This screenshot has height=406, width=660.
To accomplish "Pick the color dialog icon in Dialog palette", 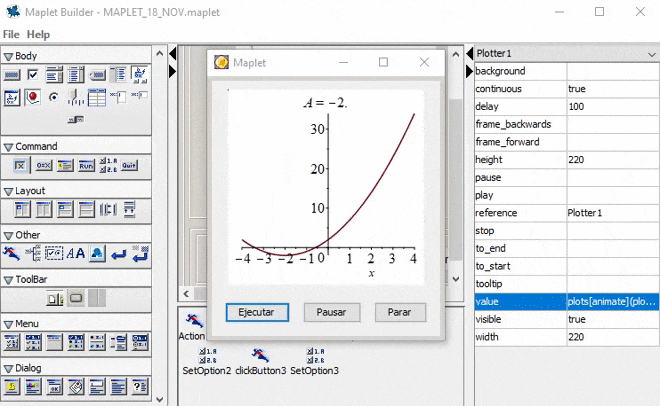I will 33,386.
